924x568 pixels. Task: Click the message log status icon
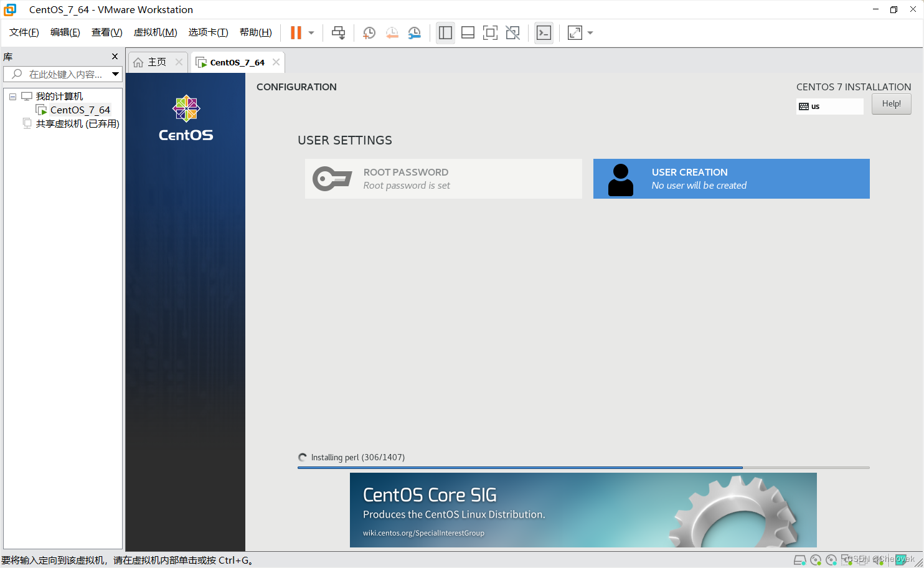(902, 560)
